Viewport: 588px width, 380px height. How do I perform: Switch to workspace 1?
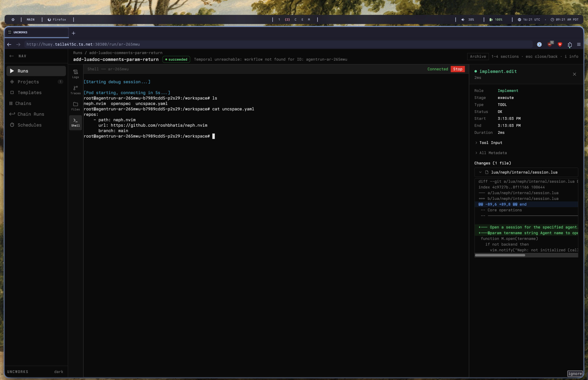(x=279, y=19)
